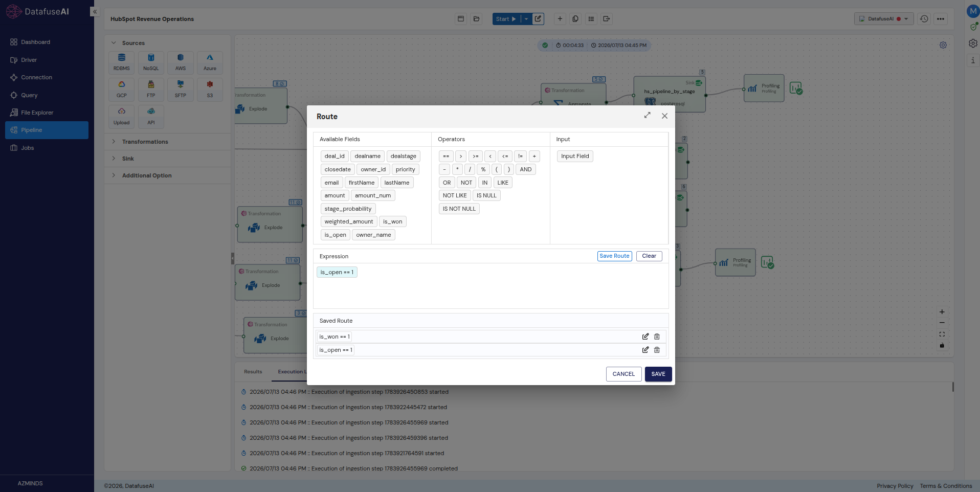Select the SFTP source icon
Screen dimensions: 980x492
click(181, 90)
